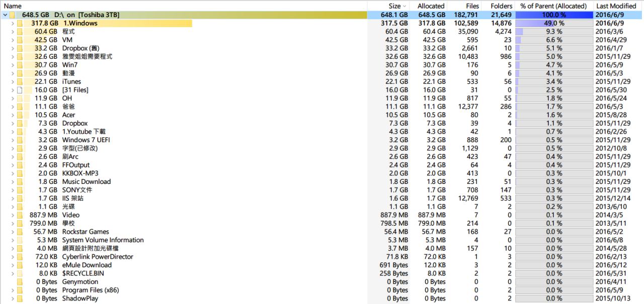Click the ShadowPlay folder icon
Viewport: 644px width, 304px height.
(19, 298)
